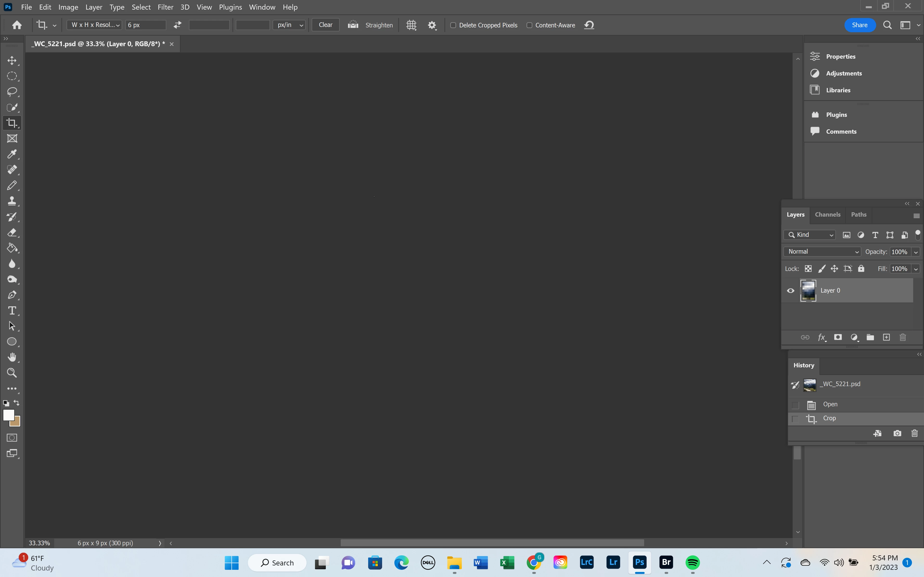This screenshot has width=924, height=577.
Task: Add a layer mask to Layer 0
Action: (x=838, y=337)
